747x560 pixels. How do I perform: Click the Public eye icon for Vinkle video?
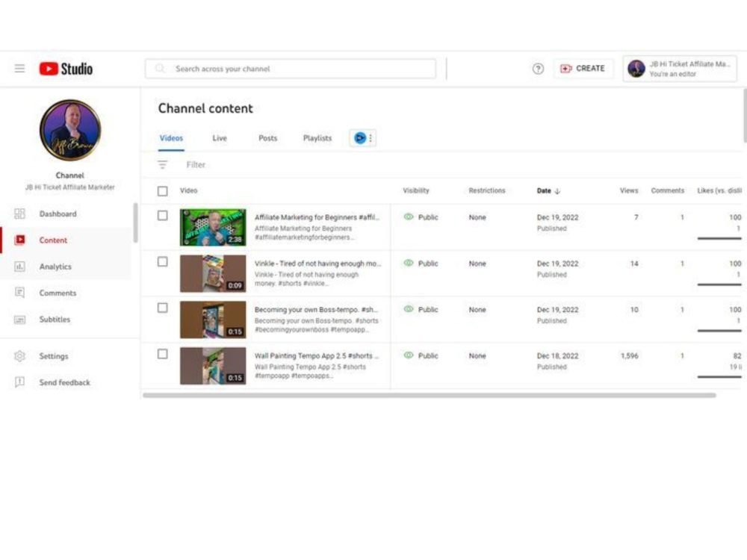[409, 263]
